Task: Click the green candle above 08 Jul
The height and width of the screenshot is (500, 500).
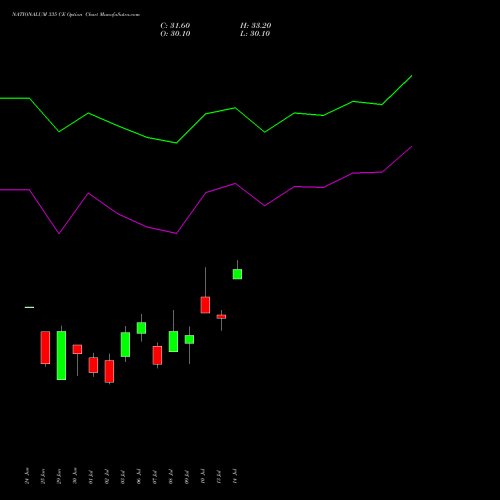Action: pos(173,341)
